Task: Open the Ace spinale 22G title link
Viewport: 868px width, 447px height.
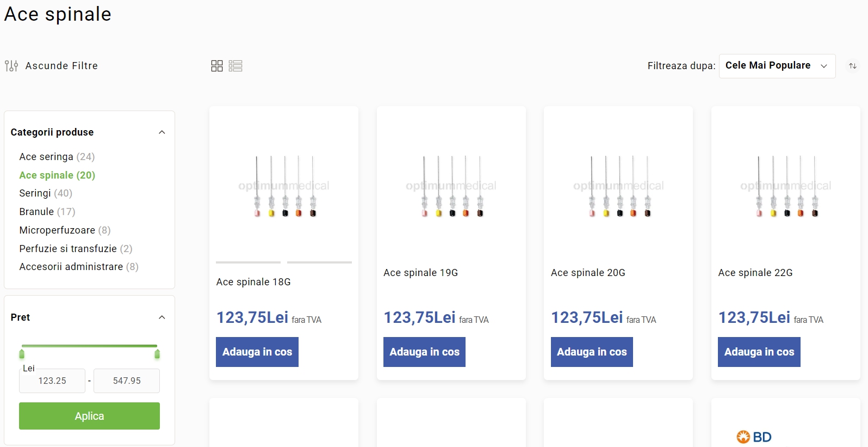Action: point(755,273)
